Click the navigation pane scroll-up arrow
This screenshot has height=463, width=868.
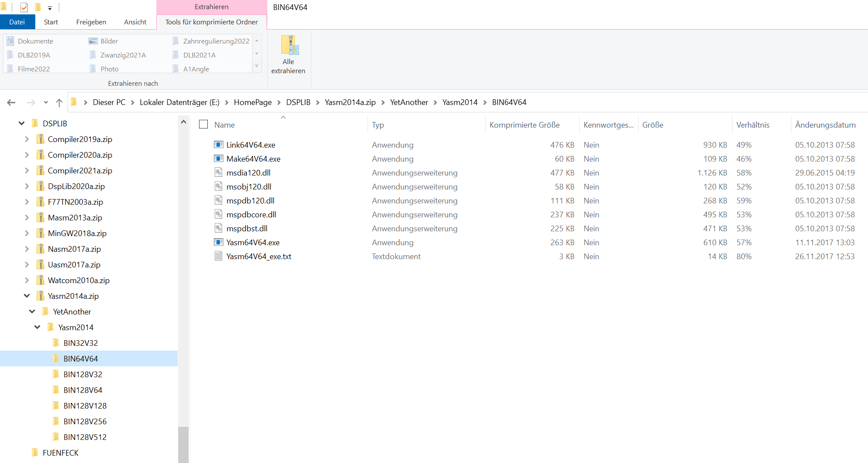coord(183,122)
